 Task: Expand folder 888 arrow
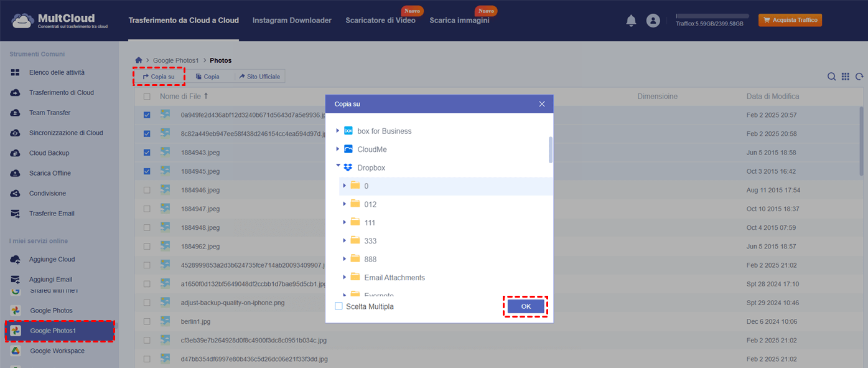pos(345,259)
